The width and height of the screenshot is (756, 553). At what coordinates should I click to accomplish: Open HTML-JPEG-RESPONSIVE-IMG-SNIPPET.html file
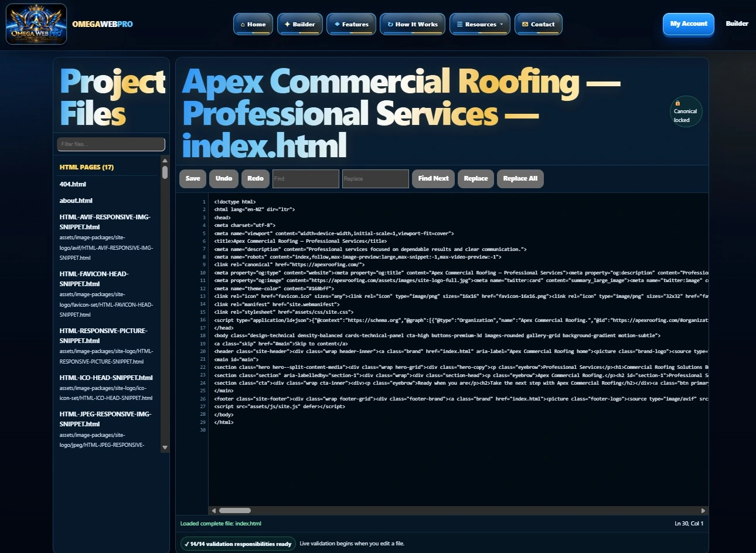pos(106,429)
